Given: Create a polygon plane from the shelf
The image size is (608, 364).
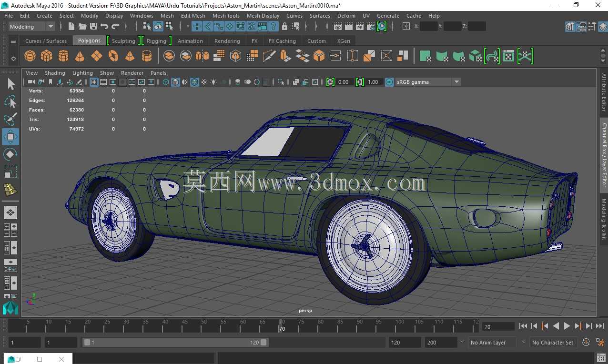Looking at the screenshot, I should click(x=97, y=56).
